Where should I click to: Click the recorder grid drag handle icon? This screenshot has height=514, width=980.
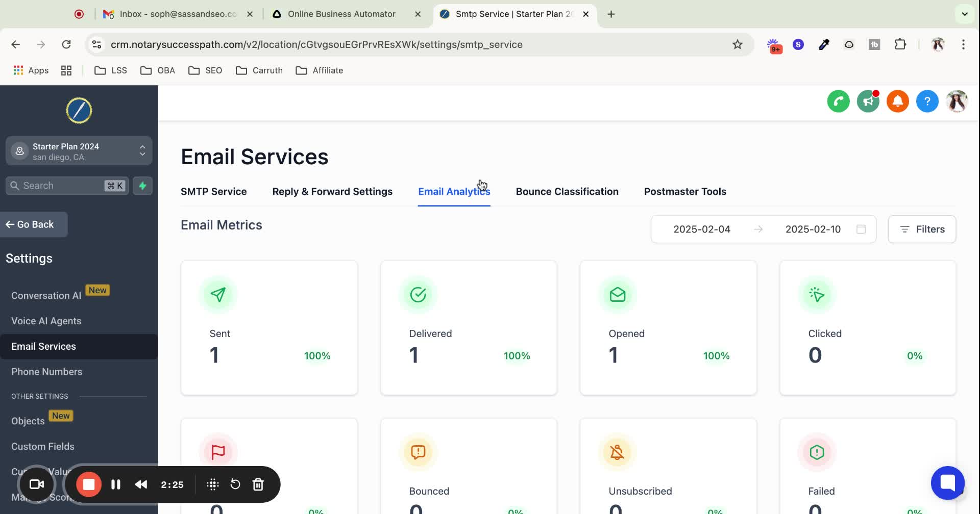tap(213, 484)
